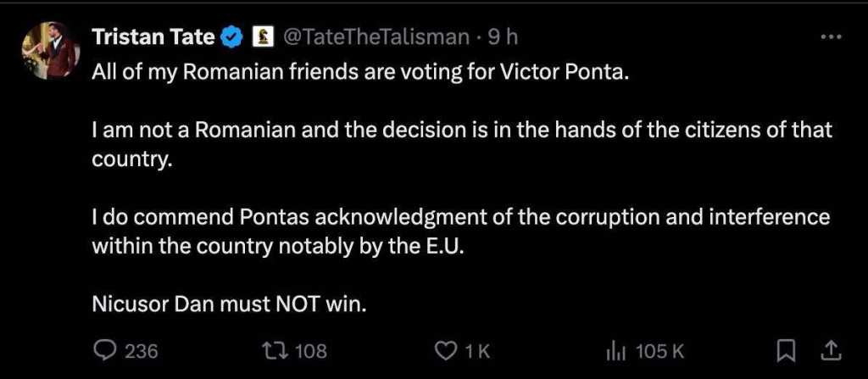Click the share upload arrow icon
This screenshot has width=868, height=379.
point(832,349)
